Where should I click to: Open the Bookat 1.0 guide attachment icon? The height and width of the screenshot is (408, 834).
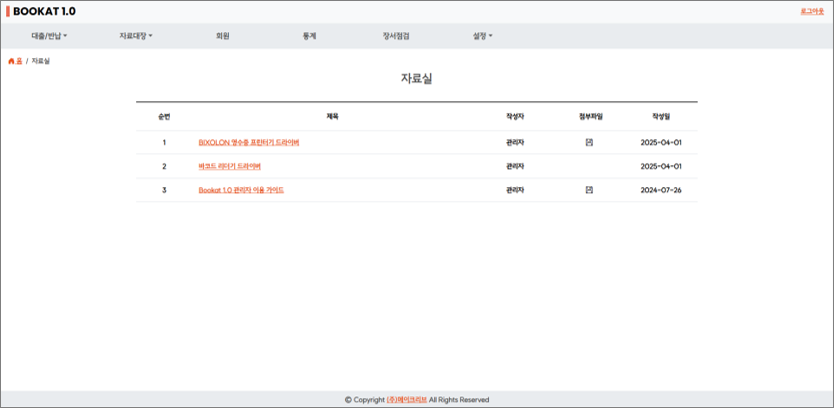point(589,189)
